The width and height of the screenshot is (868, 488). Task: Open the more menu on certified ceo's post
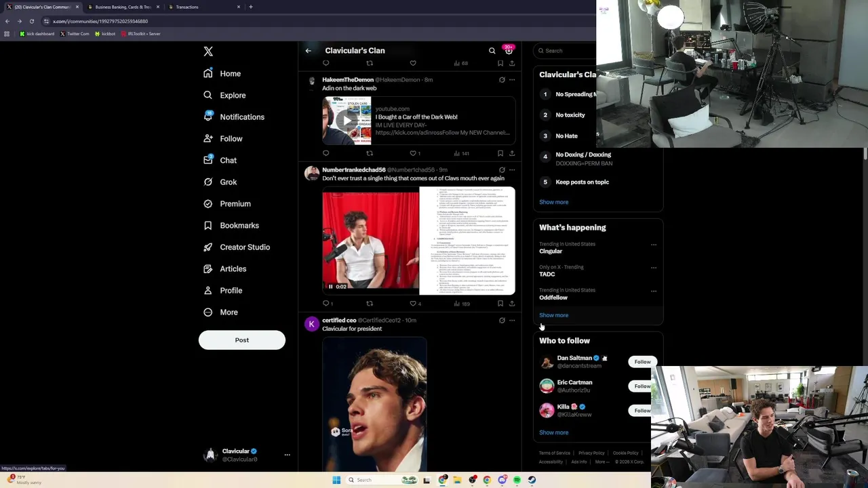click(x=512, y=321)
